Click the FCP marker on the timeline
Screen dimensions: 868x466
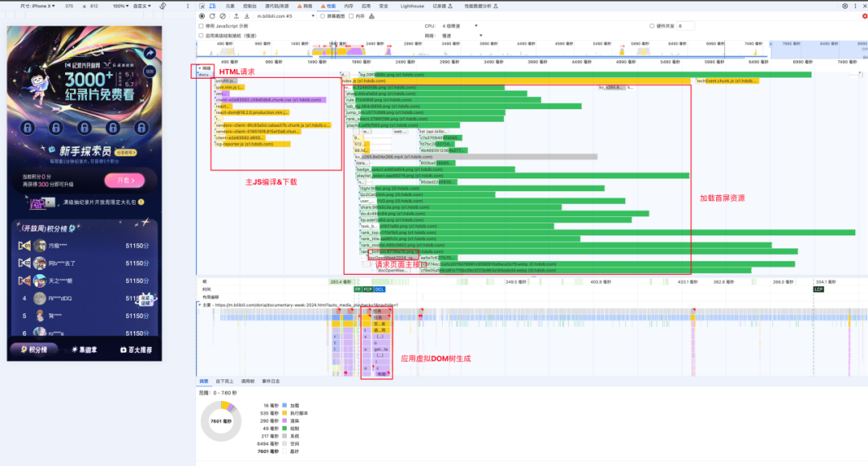367,289
